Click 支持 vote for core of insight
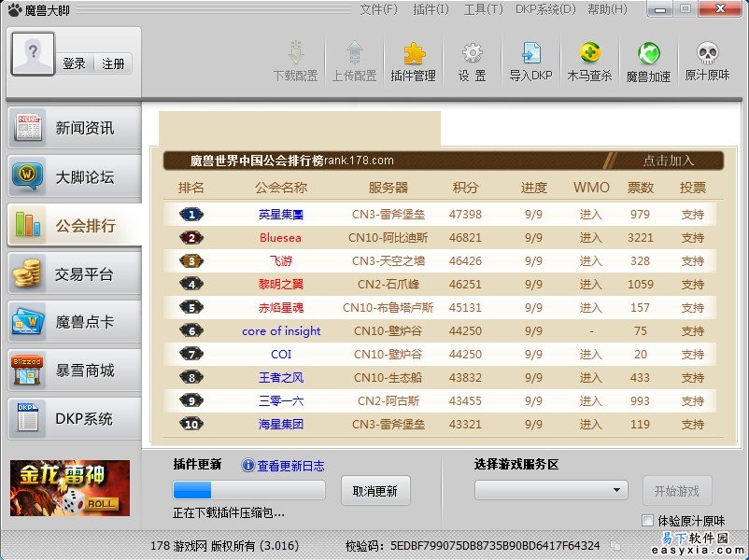The height and width of the screenshot is (560, 749). 693,330
